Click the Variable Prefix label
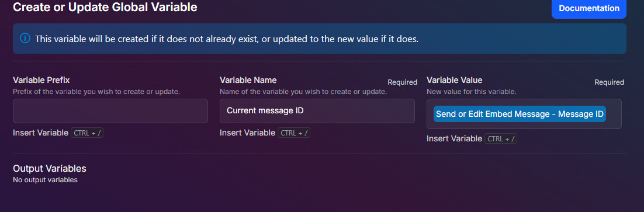Image resolution: width=644 pixels, height=212 pixels. pos(41,80)
